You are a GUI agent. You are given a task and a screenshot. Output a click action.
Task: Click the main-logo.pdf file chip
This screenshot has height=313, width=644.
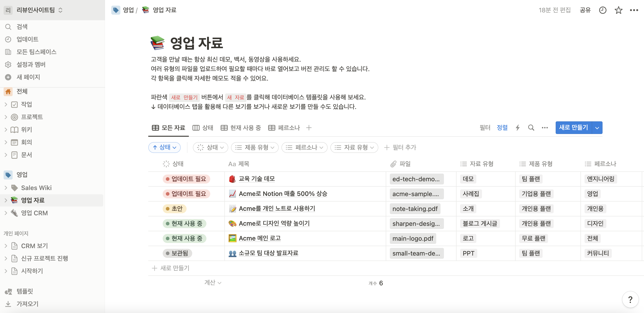pos(413,238)
